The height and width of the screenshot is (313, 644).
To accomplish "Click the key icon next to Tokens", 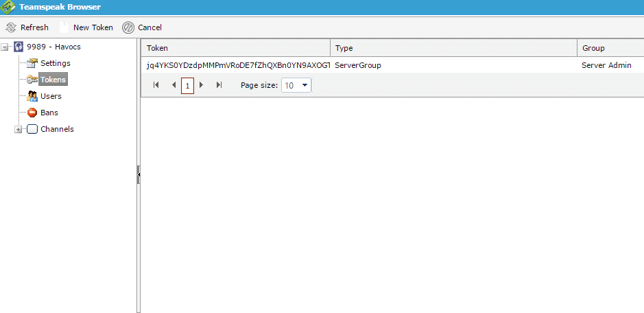I will (32, 80).
